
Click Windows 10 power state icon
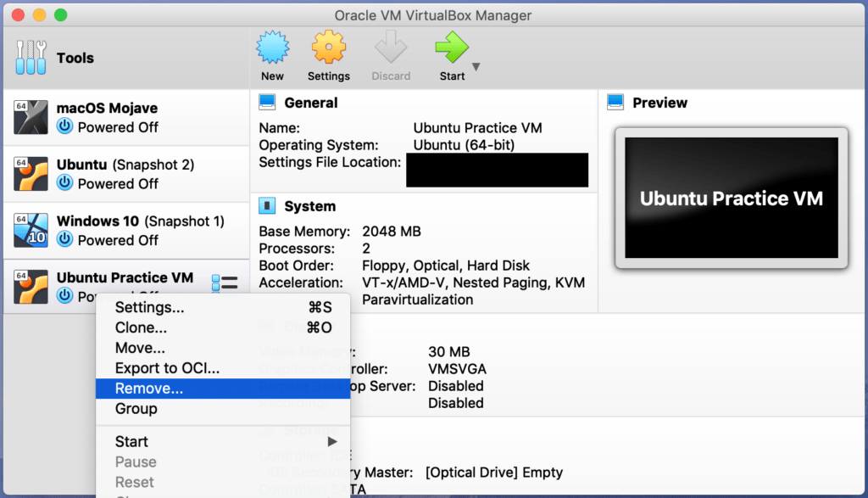coord(64,238)
